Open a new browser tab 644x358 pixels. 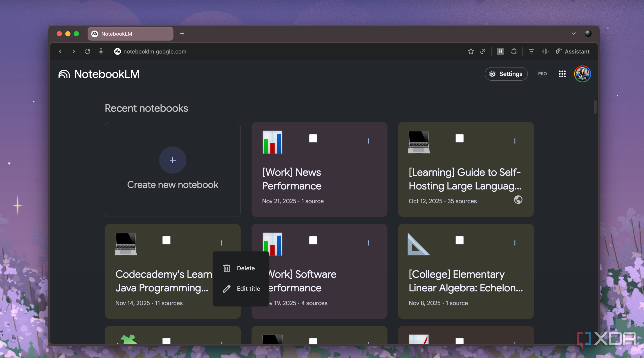(x=182, y=34)
